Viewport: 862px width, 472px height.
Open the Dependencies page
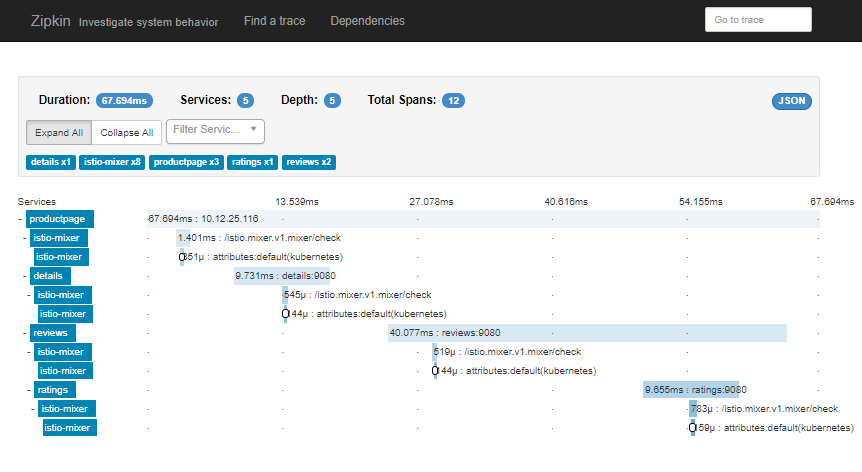click(x=367, y=21)
